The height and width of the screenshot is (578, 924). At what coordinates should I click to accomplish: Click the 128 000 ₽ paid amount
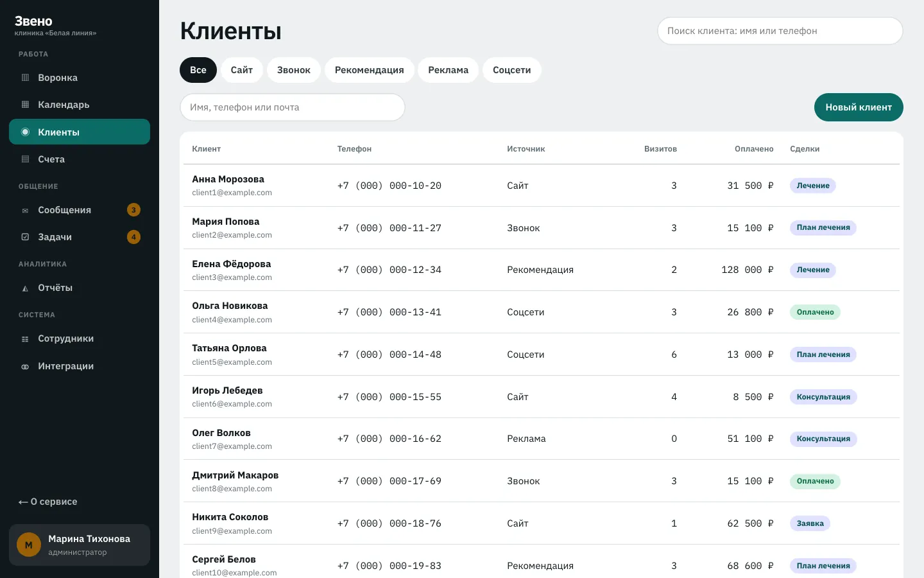[748, 270]
